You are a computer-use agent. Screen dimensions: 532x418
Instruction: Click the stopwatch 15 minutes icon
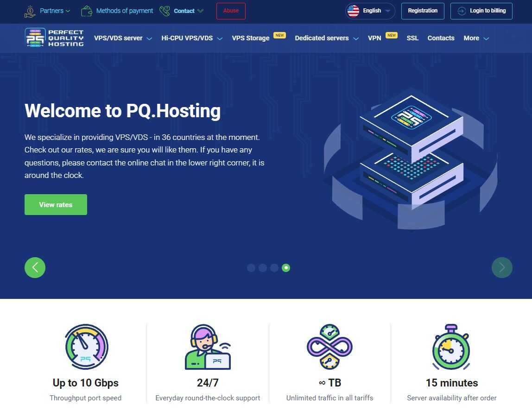451,347
